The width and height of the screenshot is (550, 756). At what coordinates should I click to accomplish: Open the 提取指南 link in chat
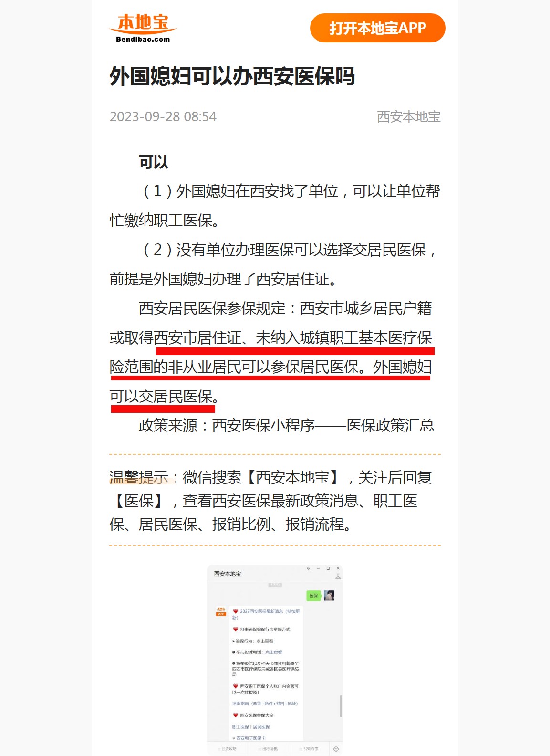coord(265,703)
